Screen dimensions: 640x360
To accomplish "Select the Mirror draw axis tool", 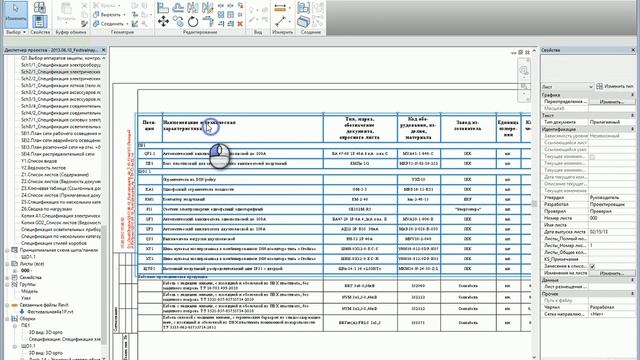I will coord(207,7).
